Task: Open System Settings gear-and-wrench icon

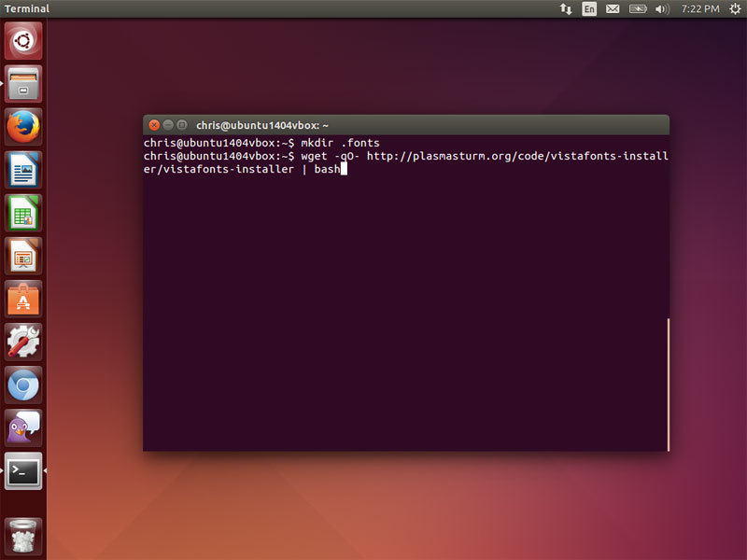Action: pyautogui.click(x=23, y=342)
